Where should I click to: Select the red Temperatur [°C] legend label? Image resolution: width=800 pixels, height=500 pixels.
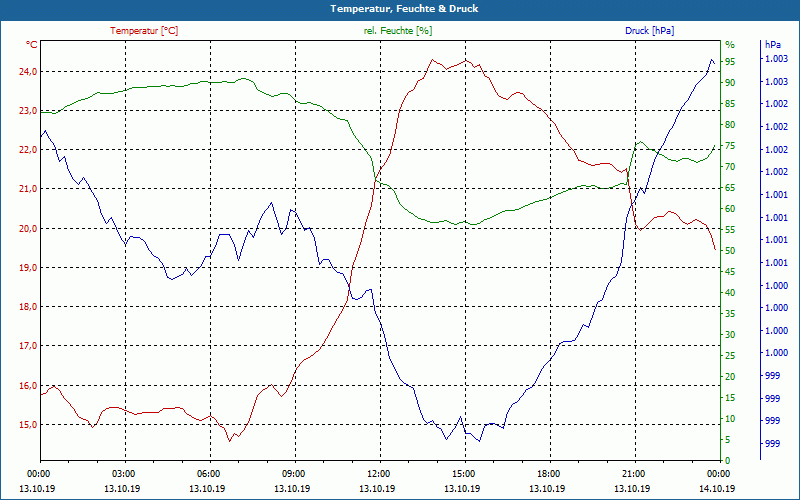point(144,31)
